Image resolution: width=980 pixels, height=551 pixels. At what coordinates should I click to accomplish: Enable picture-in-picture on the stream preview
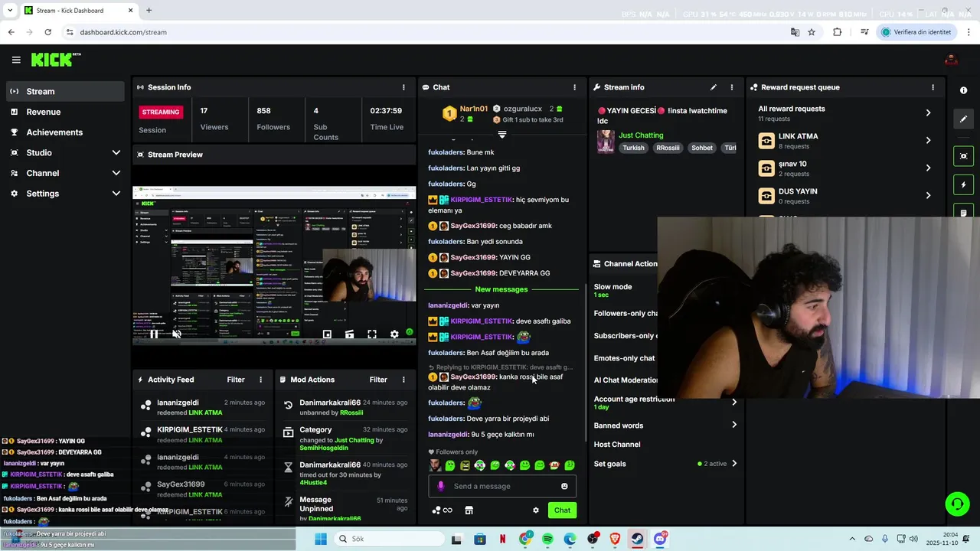click(327, 334)
